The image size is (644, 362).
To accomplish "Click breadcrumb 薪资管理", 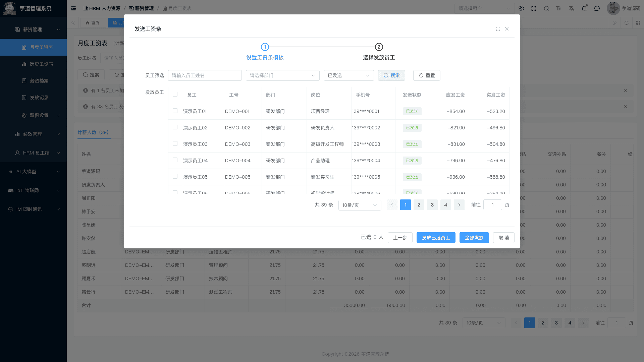I will coord(142,8).
